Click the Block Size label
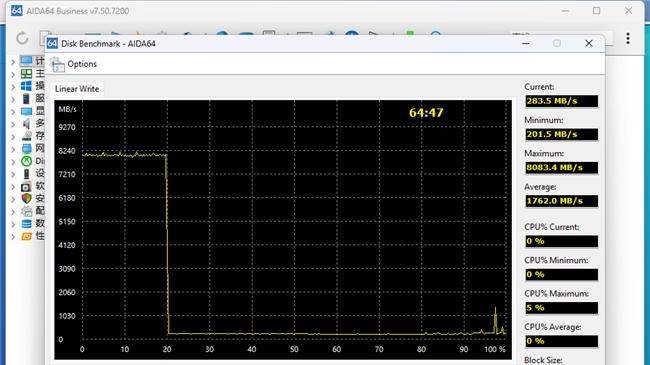 pos(543,360)
